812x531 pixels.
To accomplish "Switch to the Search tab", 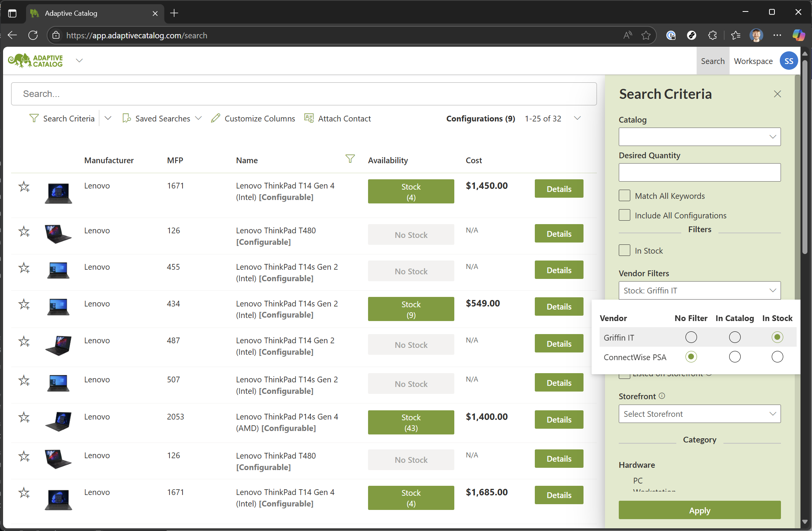I will [713, 61].
